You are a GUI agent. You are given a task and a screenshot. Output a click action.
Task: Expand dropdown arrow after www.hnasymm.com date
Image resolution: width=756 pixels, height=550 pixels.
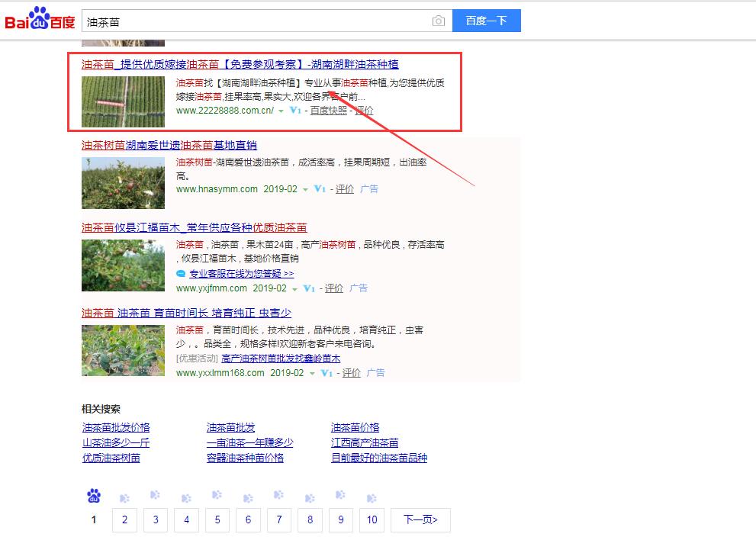305,190
